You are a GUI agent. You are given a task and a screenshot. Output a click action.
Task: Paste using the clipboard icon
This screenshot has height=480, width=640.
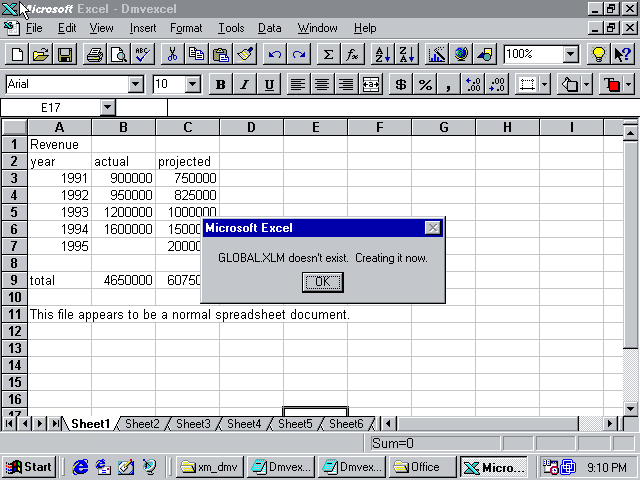click(221, 54)
